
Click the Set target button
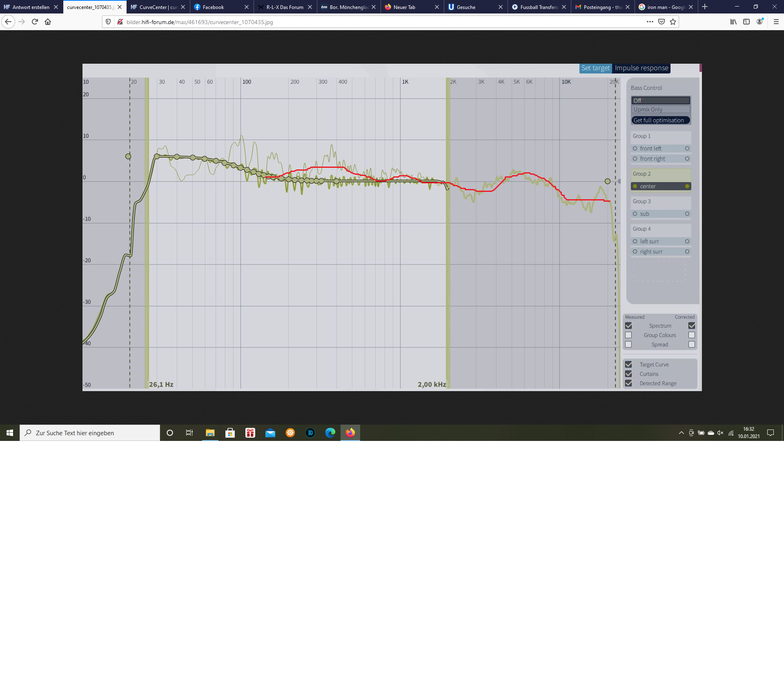click(x=595, y=68)
